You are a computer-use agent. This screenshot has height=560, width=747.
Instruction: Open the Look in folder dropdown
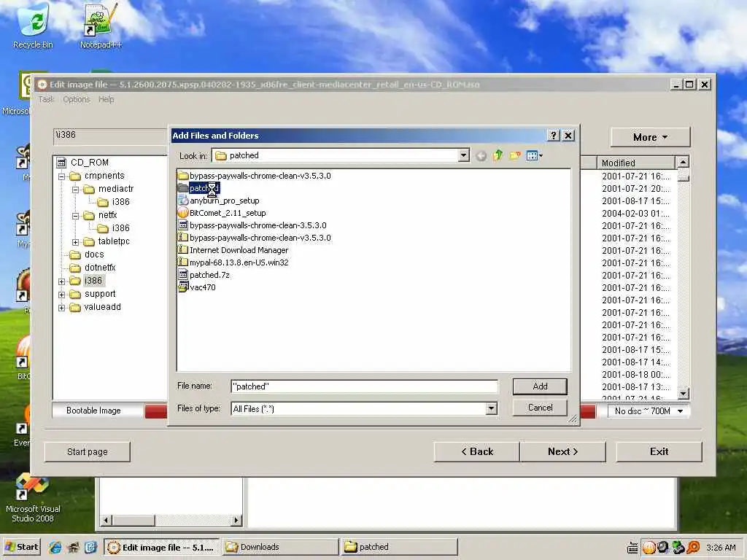463,155
